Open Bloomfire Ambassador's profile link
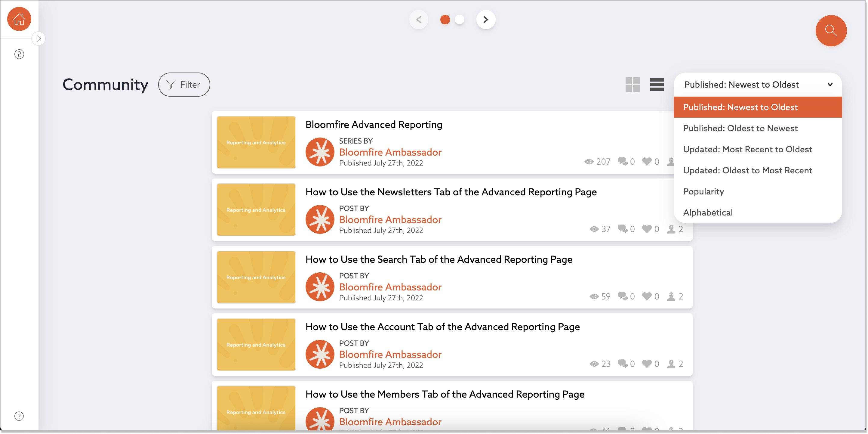868x434 pixels. click(390, 152)
